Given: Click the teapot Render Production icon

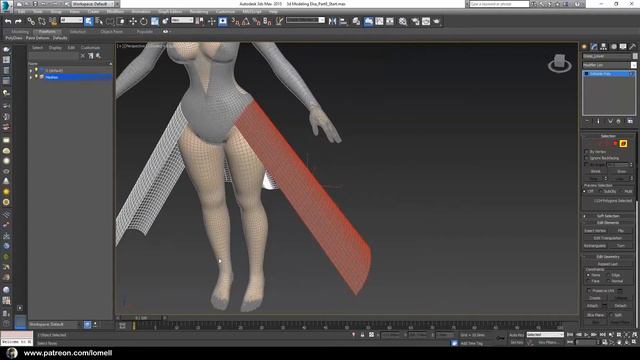Looking at the screenshot, I should [x=437, y=21].
